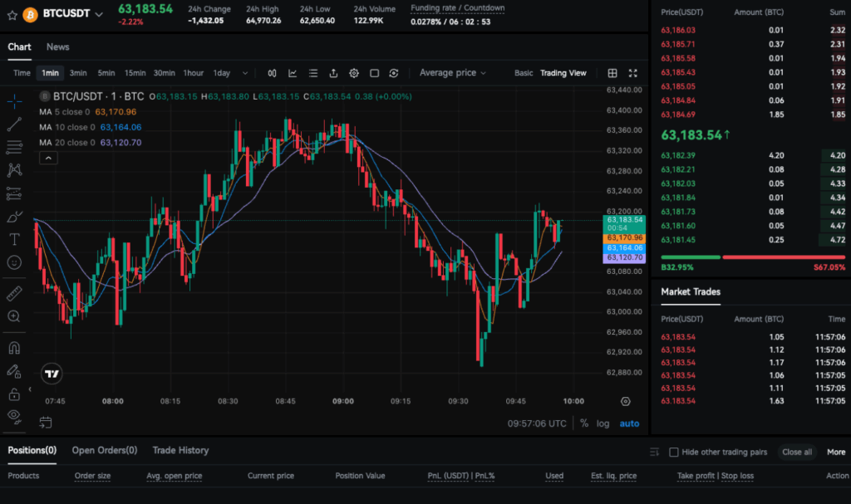Toggle magnet snap mode
This screenshot has width=851, height=504.
(14, 347)
